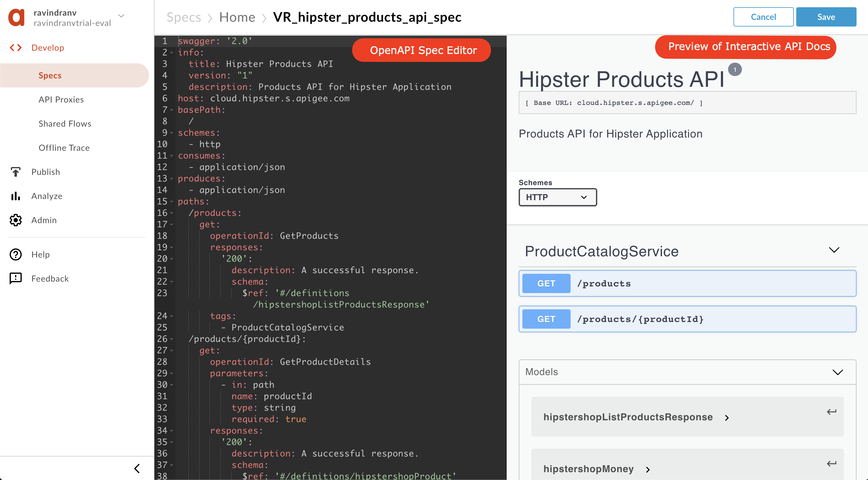This screenshot has height=480, width=868.
Task: Click the Admin gear icon
Action: click(x=15, y=220)
